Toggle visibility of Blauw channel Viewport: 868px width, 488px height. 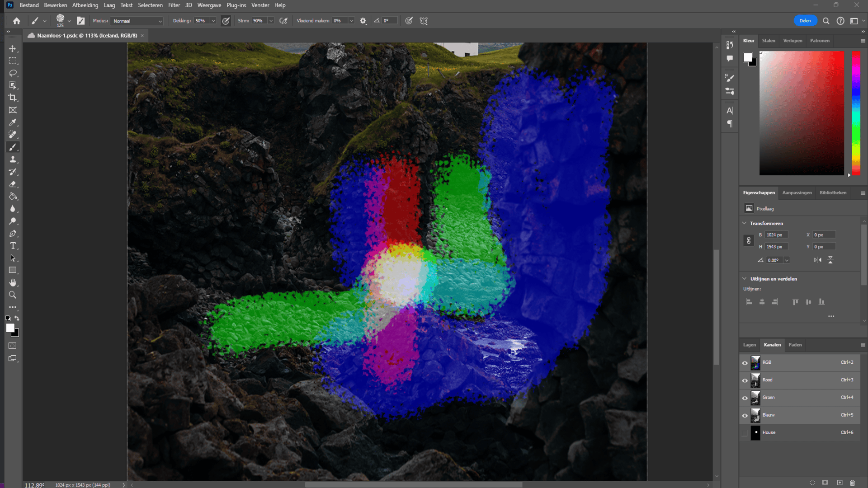745,415
